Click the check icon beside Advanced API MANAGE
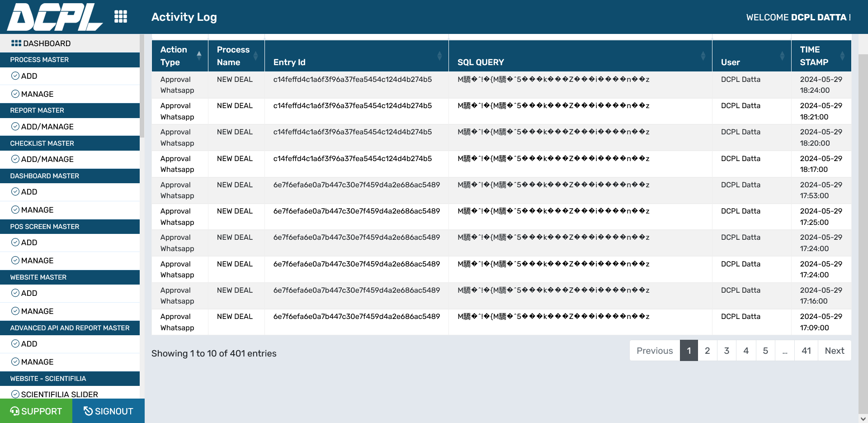 [x=15, y=362]
